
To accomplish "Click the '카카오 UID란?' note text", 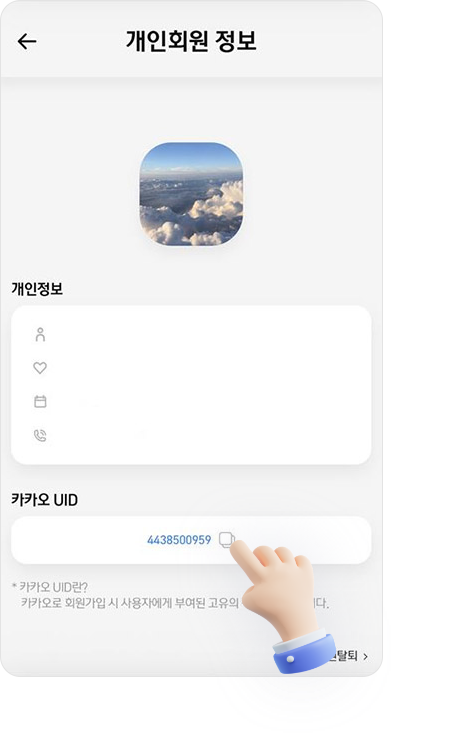I will [50, 587].
